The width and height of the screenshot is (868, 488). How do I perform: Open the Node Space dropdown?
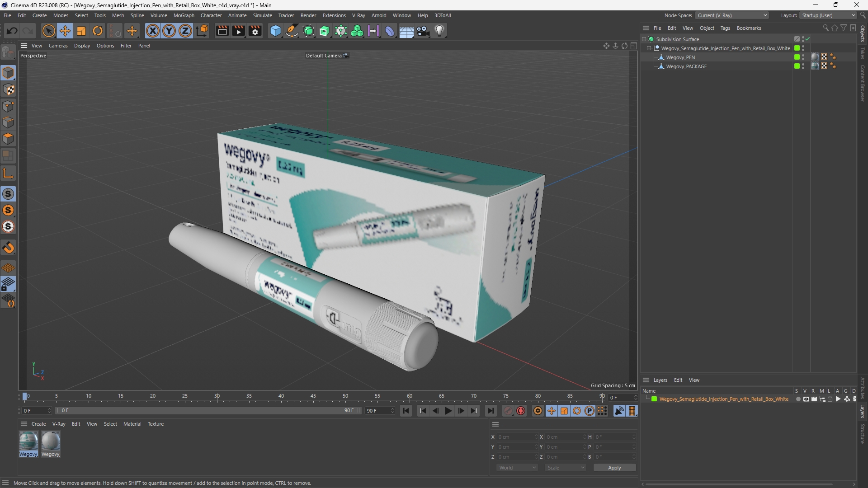[x=732, y=15]
